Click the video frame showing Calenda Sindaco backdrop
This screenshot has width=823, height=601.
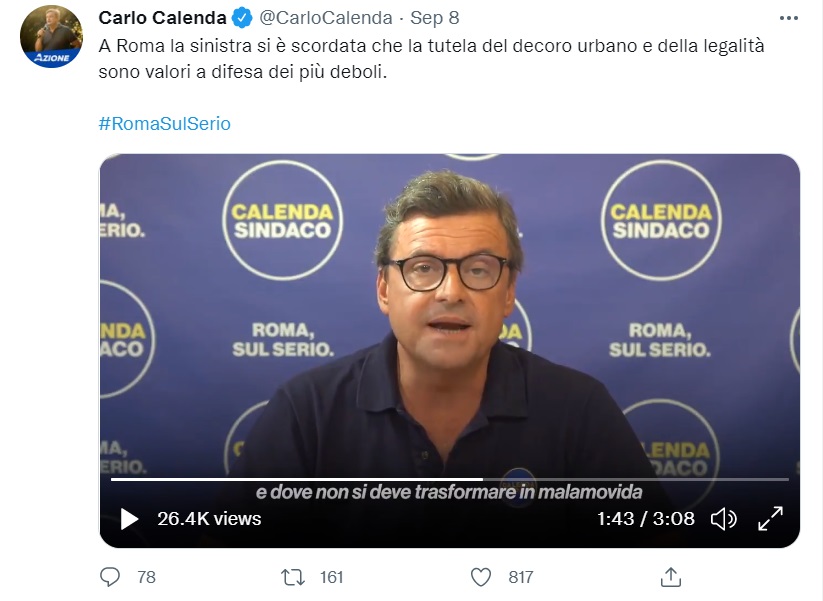pyautogui.click(x=449, y=315)
